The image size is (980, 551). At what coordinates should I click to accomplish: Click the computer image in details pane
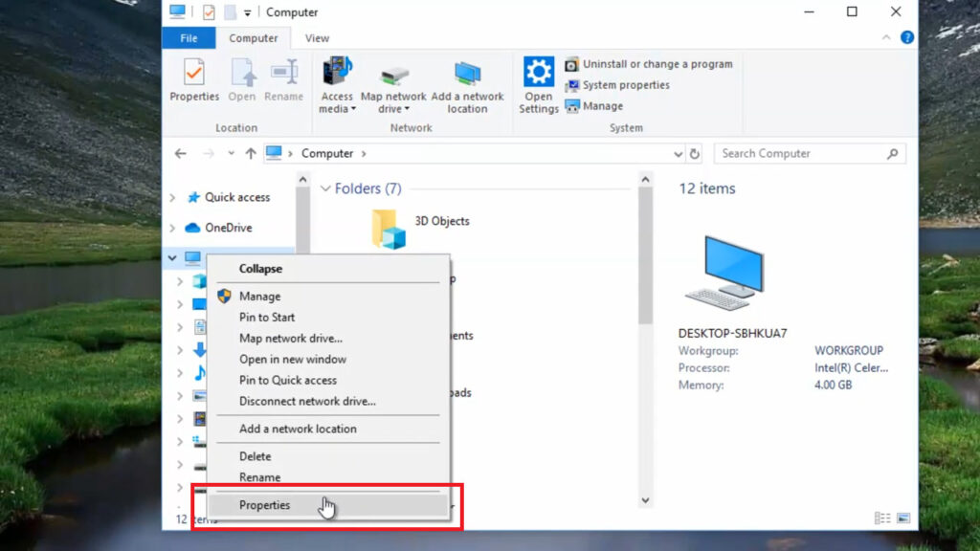pos(726,273)
